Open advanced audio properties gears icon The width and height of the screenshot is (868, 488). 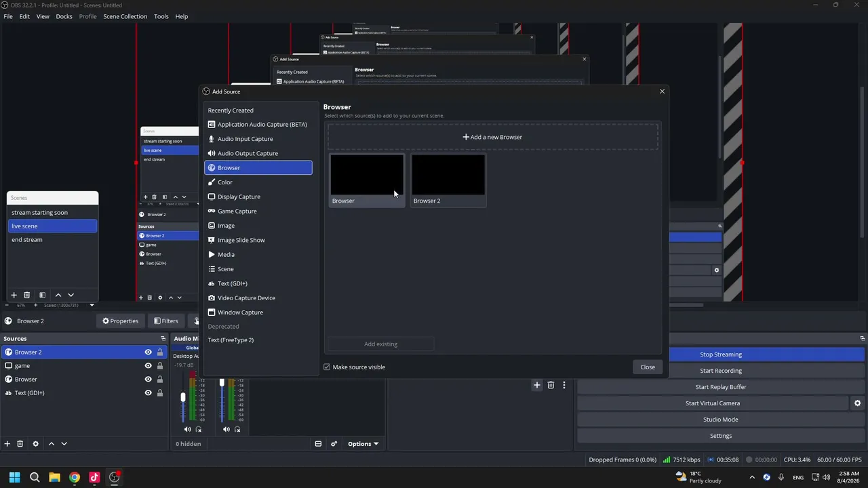tap(334, 444)
